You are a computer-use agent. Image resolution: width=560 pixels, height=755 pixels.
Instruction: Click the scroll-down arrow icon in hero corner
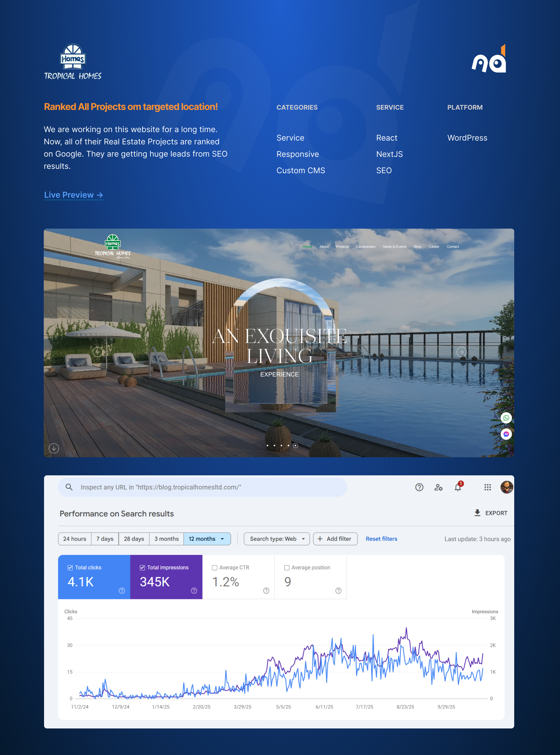[54, 448]
